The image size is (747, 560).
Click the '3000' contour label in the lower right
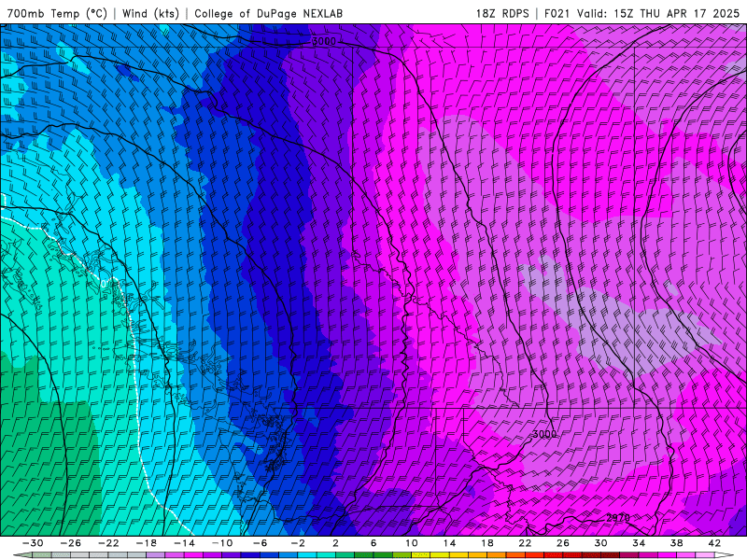544,434
